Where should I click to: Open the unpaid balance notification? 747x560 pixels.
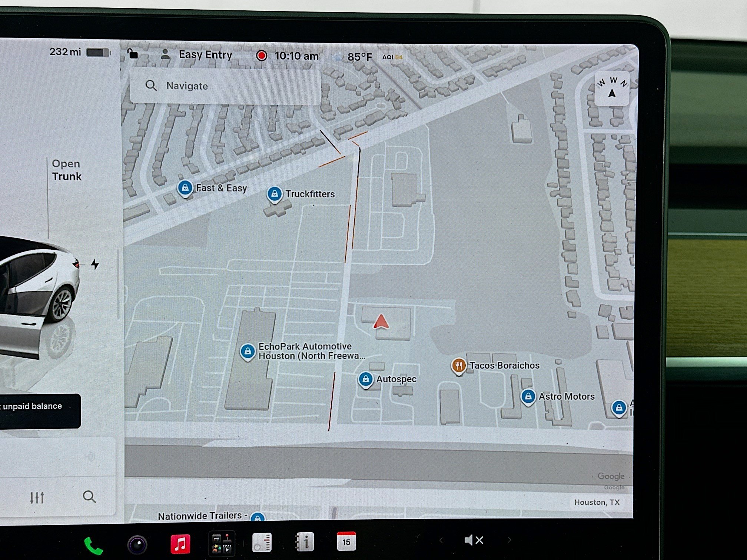point(40,411)
